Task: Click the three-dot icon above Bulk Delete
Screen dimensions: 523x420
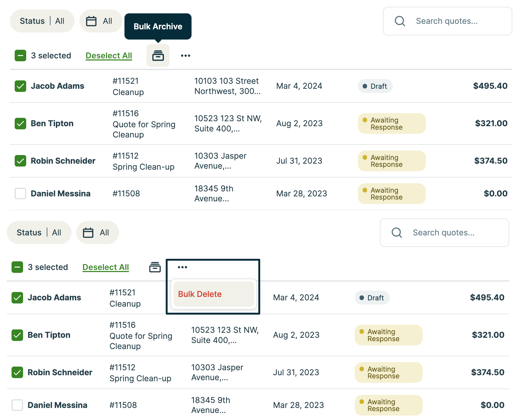Action: pyautogui.click(x=182, y=267)
